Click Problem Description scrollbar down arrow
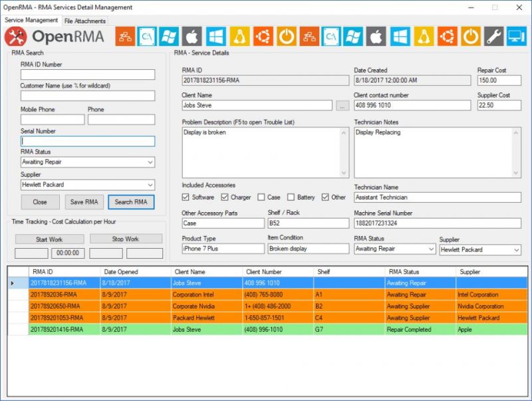532x401 pixels. point(344,173)
